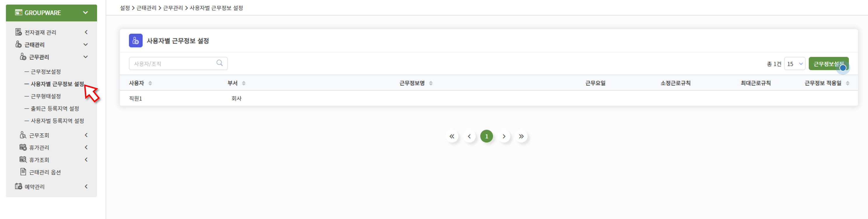The width and height of the screenshot is (868, 219).
Task: Click the previous page arrow
Action: pyautogui.click(x=469, y=136)
